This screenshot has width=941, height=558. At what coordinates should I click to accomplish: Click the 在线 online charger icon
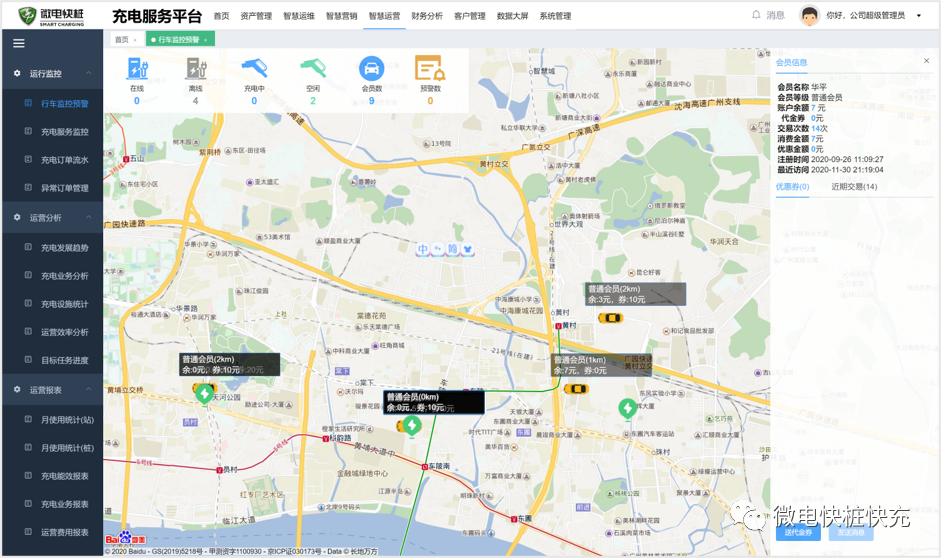[137, 68]
